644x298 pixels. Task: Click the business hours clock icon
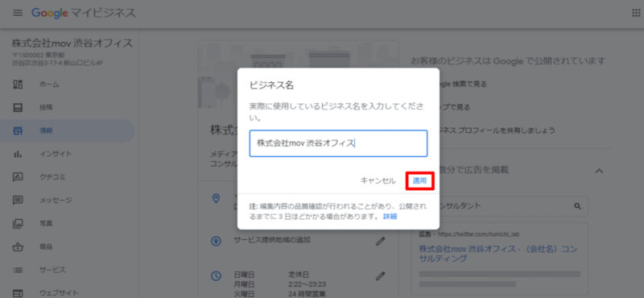[x=216, y=275]
